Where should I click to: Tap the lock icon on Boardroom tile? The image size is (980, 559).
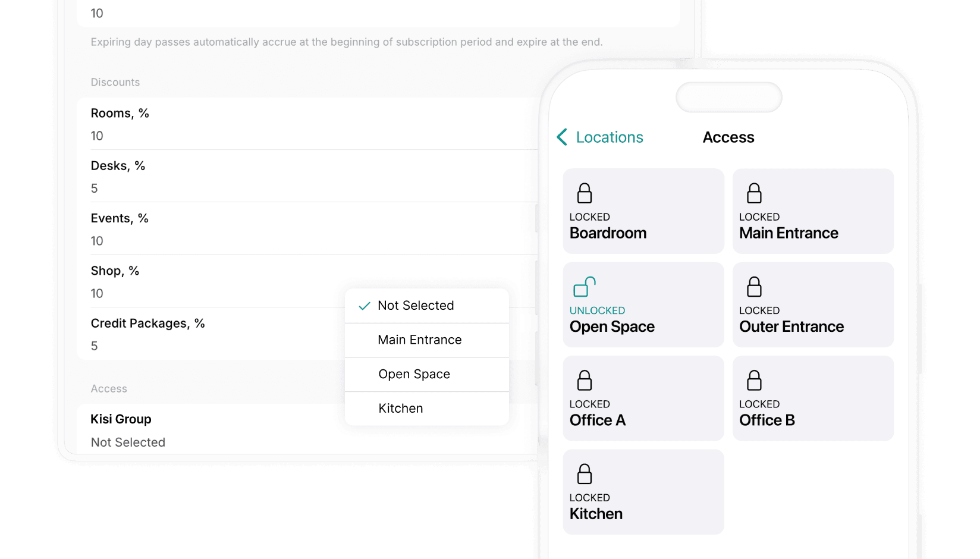583,193
